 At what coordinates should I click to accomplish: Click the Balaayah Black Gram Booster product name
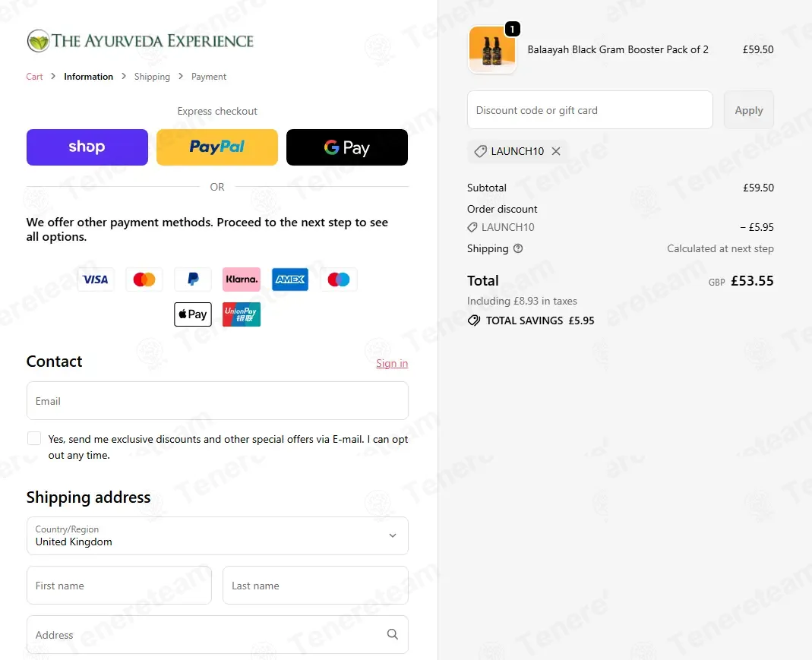point(618,49)
